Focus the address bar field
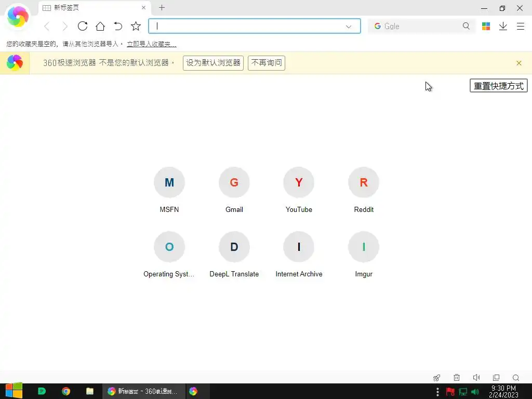This screenshot has height=399, width=532. [x=255, y=26]
